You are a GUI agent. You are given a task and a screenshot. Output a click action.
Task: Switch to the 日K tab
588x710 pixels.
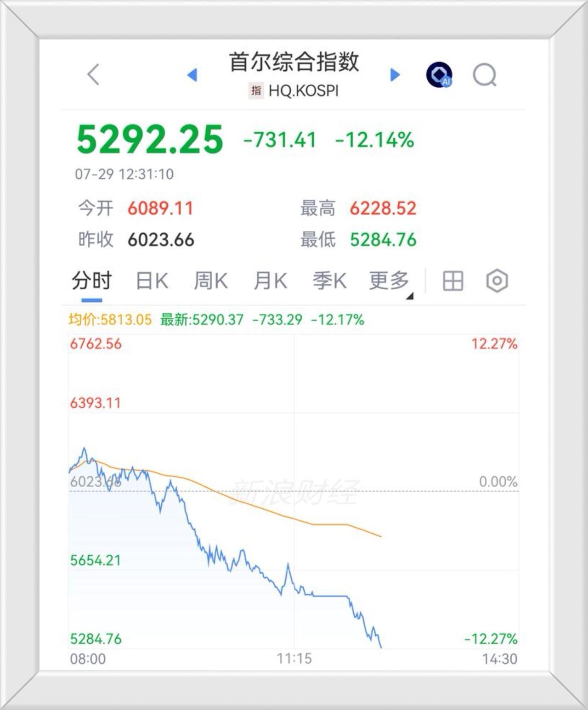(x=152, y=281)
